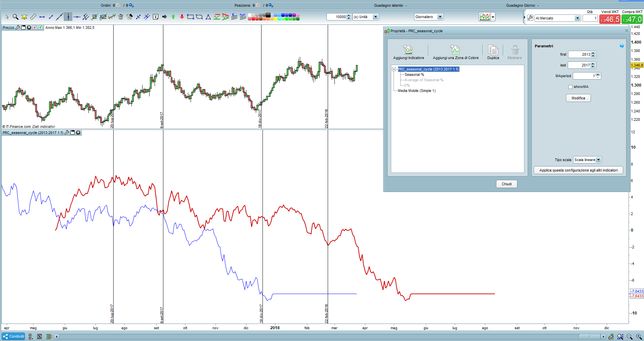Increase the 10000 quantity stepper
The width and height of the screenshot is (644, 341).
[x=349, y=15]
